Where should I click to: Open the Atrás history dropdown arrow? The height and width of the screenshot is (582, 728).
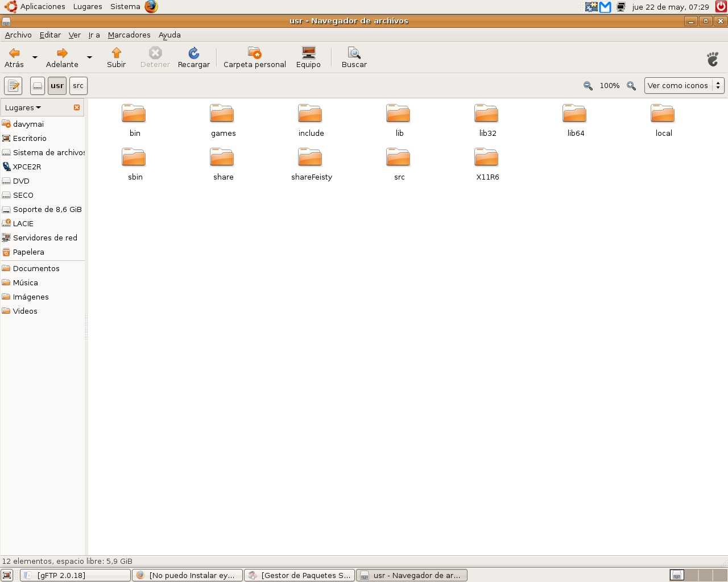pos(35,57)
